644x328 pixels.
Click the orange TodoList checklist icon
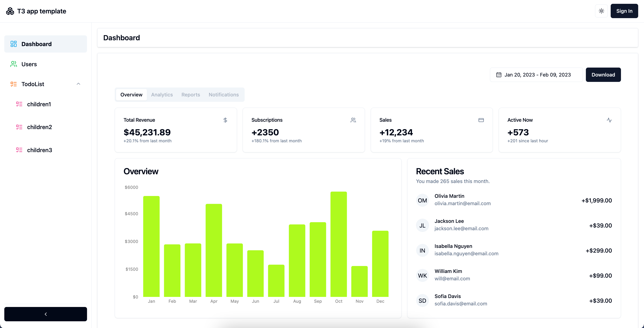[x=13, y=84]
